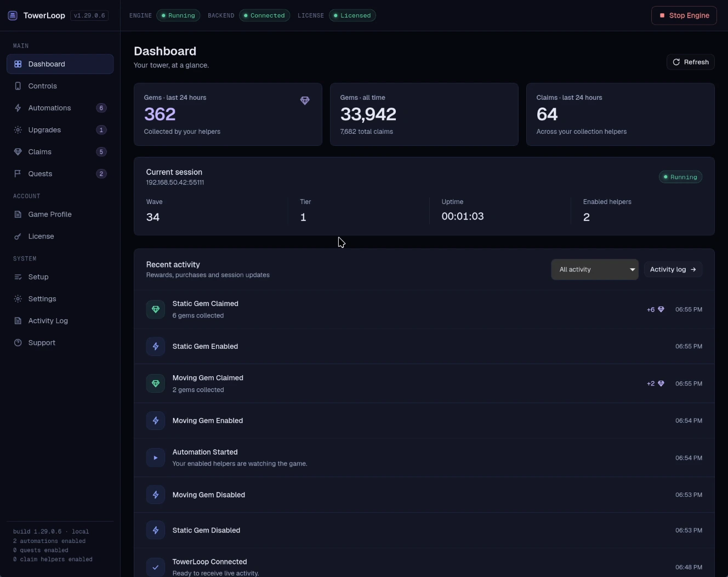Refresh the dashboard
This screenshot has width=728, height=577.
691,62
